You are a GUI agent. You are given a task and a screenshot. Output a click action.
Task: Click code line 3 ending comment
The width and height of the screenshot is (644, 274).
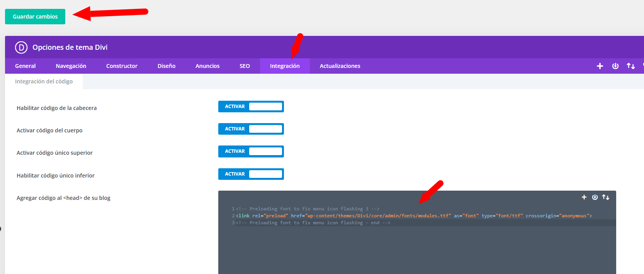coord(313,223)
